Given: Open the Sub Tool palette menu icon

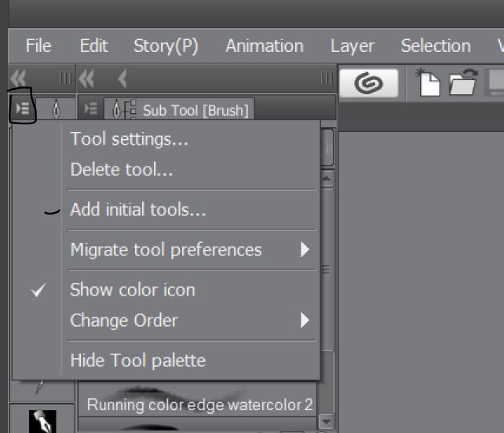Looking at the screenshot, I should [x=90, y=110].
